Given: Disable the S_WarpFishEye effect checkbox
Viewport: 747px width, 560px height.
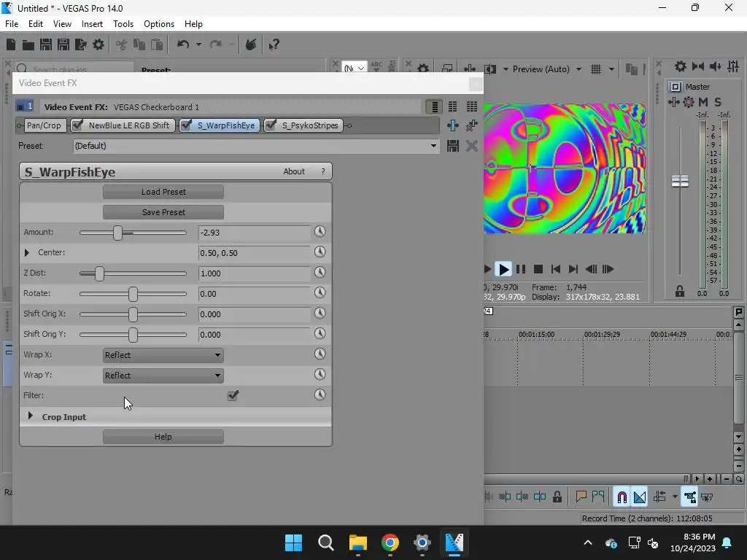Looking at the screenshot, I should pos(186,125).
